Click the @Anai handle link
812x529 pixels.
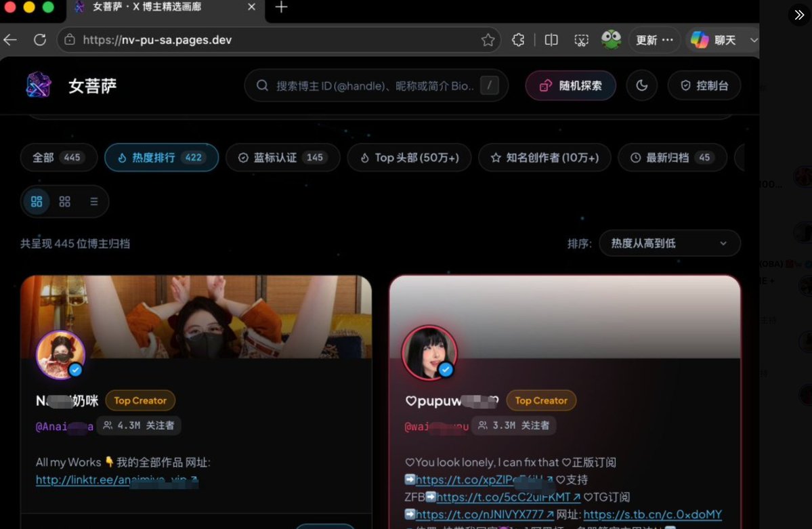[x=64, y=427]
